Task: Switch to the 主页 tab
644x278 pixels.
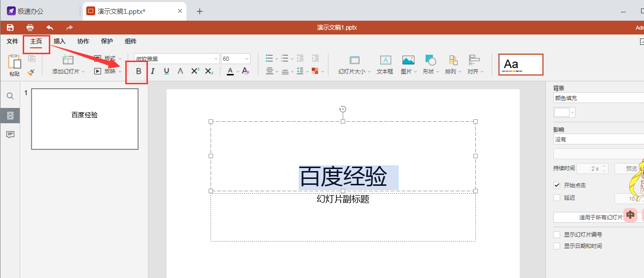Action: 36,41
